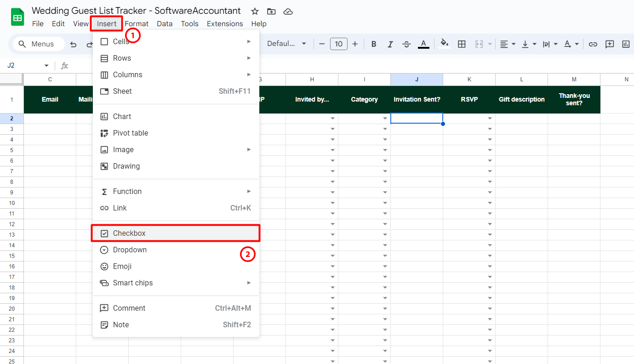Open RSVP dropdown in row 2
The height and width of the screenshot is (364, 634).
tap(490, 119)
